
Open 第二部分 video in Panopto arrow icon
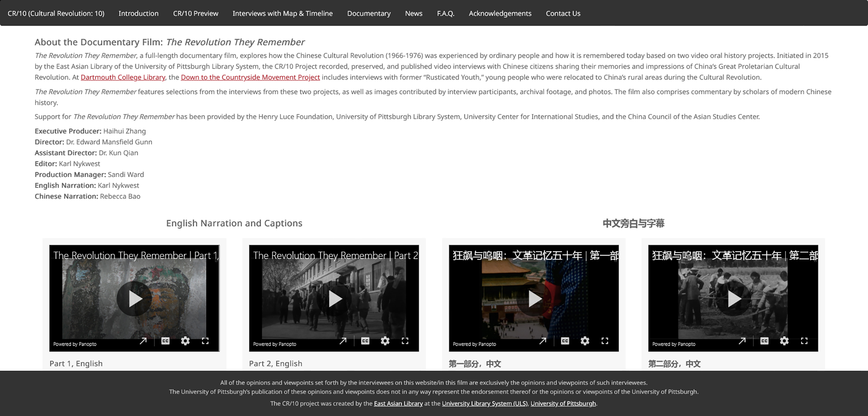click(742, 341)
